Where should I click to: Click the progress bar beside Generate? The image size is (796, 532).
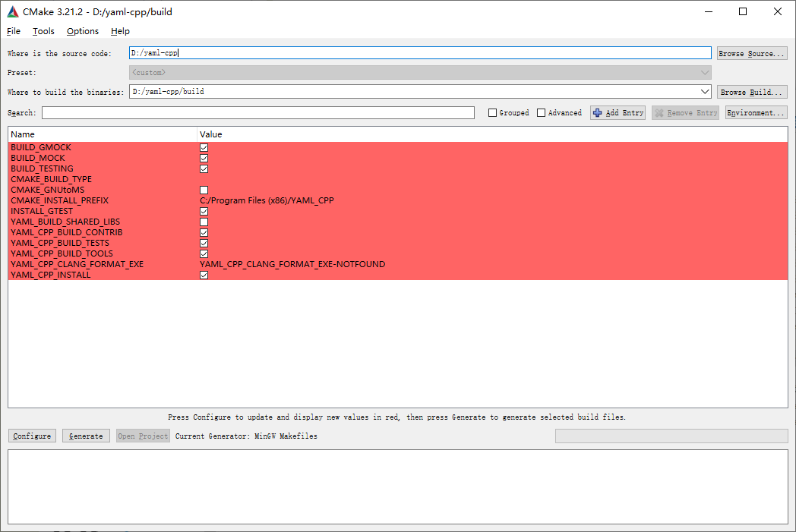click(671, 436)
